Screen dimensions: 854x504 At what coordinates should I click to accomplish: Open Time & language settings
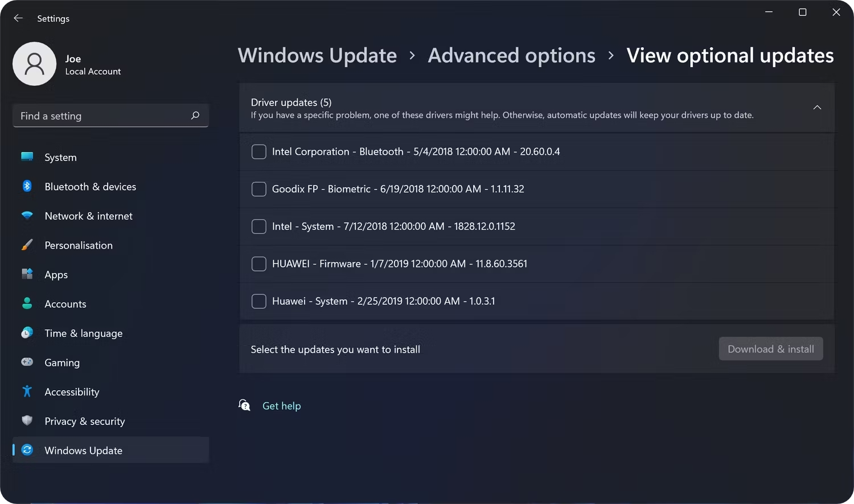(x=83, y=333)
